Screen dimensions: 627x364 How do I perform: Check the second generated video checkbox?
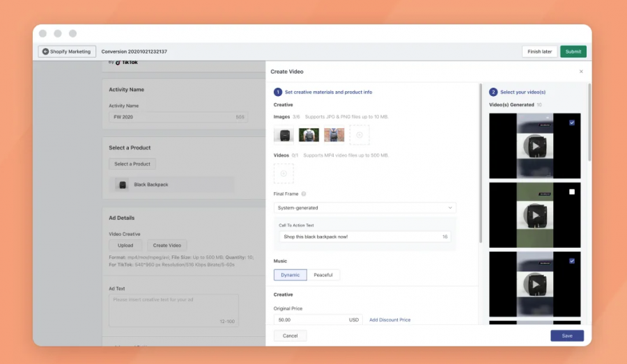(x=572, y=192)
